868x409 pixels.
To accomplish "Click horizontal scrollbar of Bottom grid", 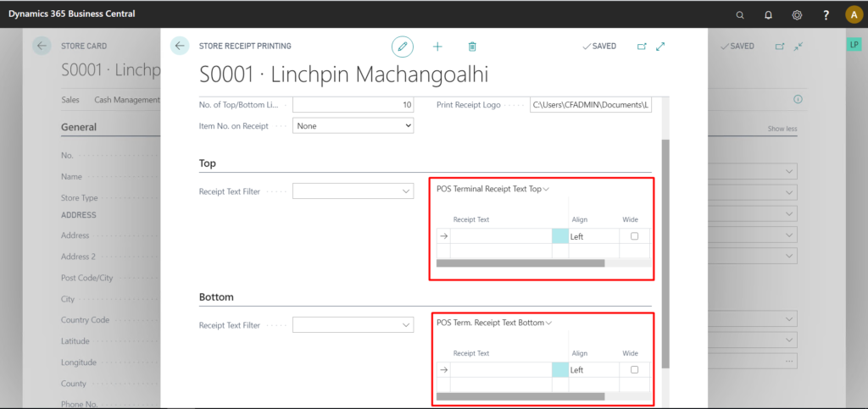I will (520, 396).
